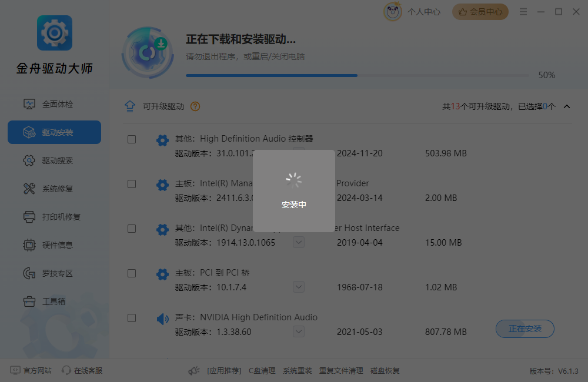Click the 罗技专区 Logitech icon
588x382 pixels.
click(x=29, y=273)
